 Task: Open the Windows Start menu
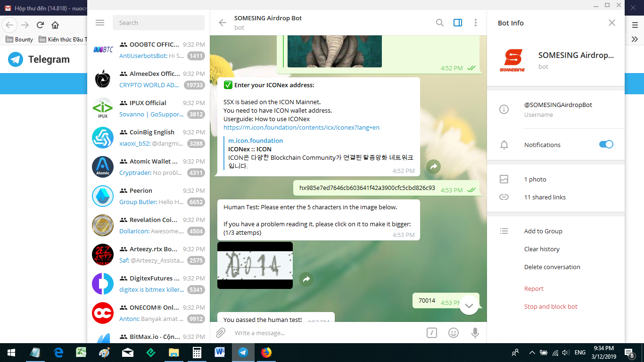point(11,352)
